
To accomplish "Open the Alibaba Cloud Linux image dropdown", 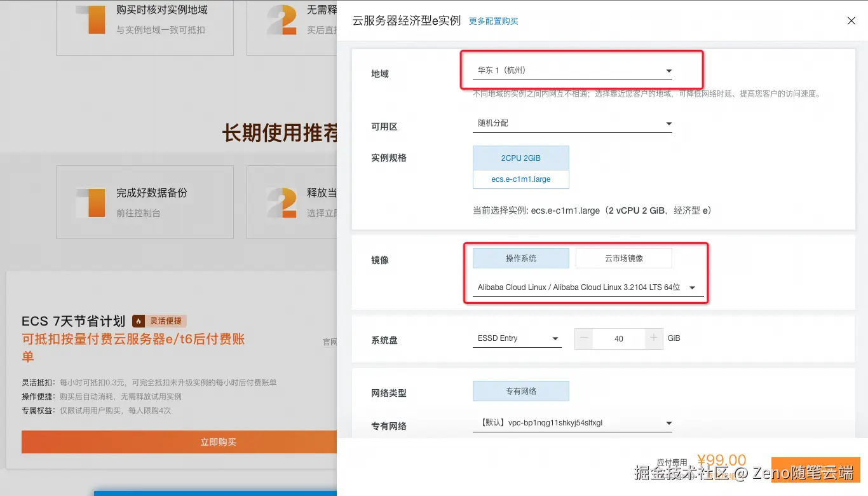I will point(588,287).
